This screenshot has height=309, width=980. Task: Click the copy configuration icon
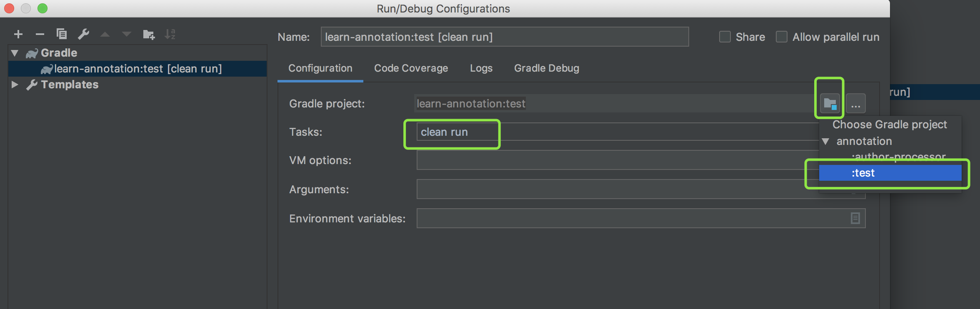point(62,34)
